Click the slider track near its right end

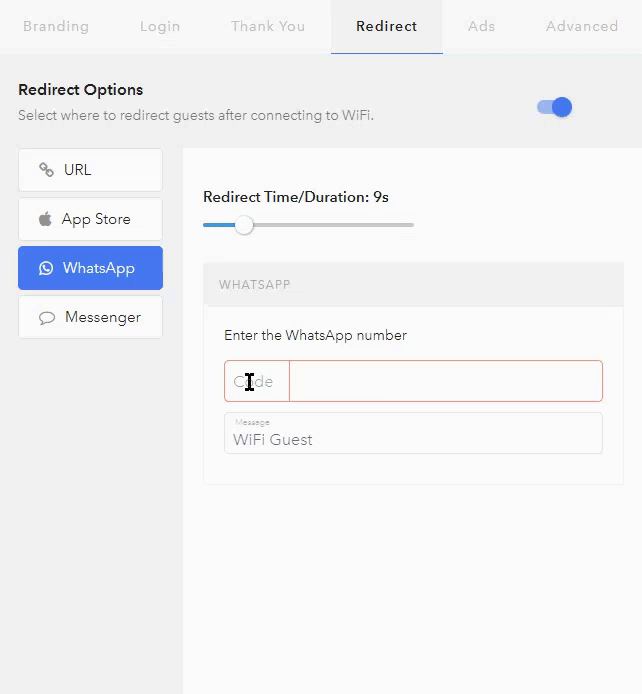click(x=405, y=225)
